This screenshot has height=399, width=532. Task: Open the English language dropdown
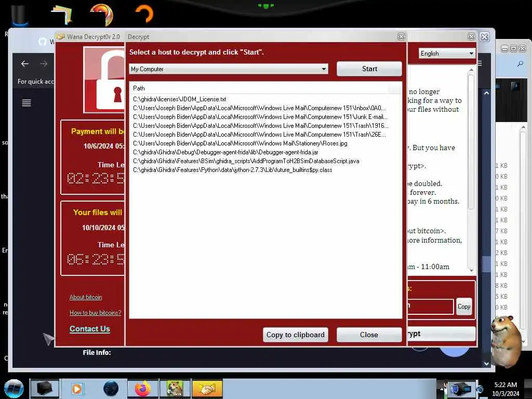[x=447, y=54]
